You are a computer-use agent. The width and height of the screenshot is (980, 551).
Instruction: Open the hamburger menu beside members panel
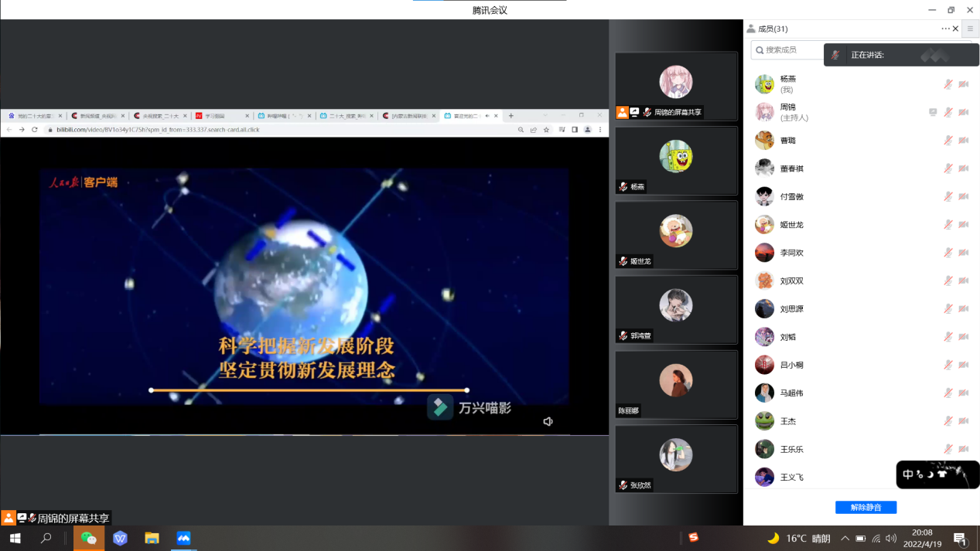(x=970, y=29)
